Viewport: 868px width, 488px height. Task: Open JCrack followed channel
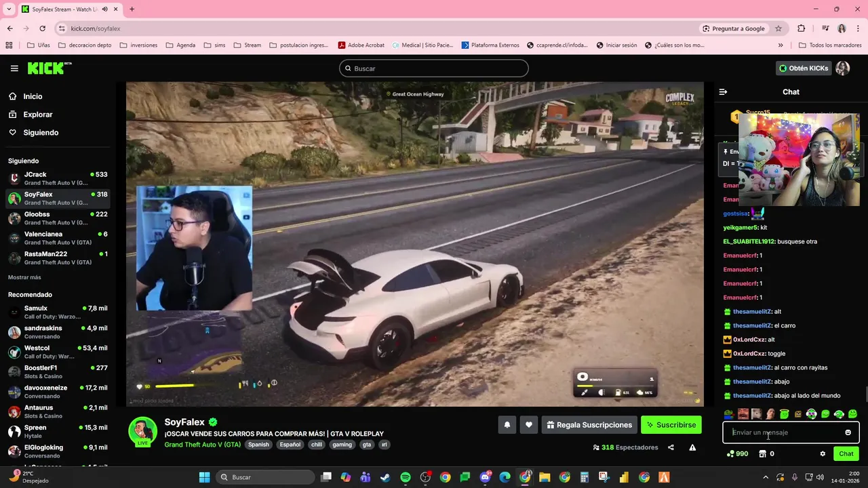58,179
